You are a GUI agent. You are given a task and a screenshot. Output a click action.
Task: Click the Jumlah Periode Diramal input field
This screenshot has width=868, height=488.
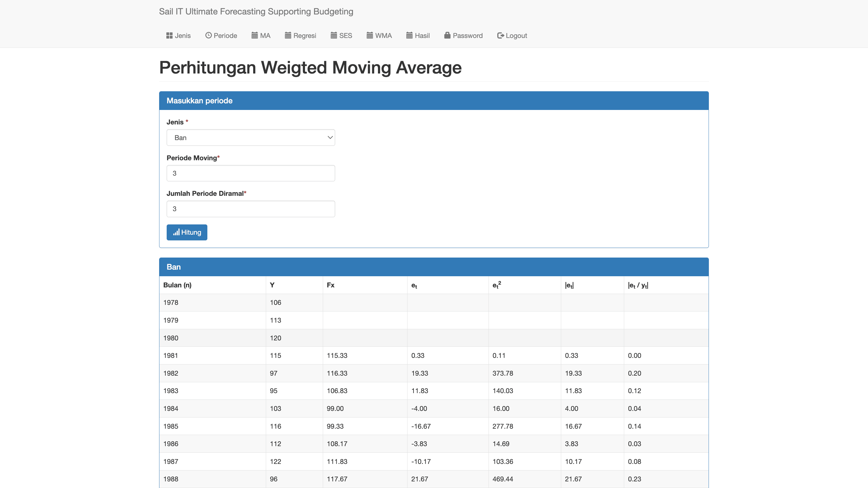point(251,209)
